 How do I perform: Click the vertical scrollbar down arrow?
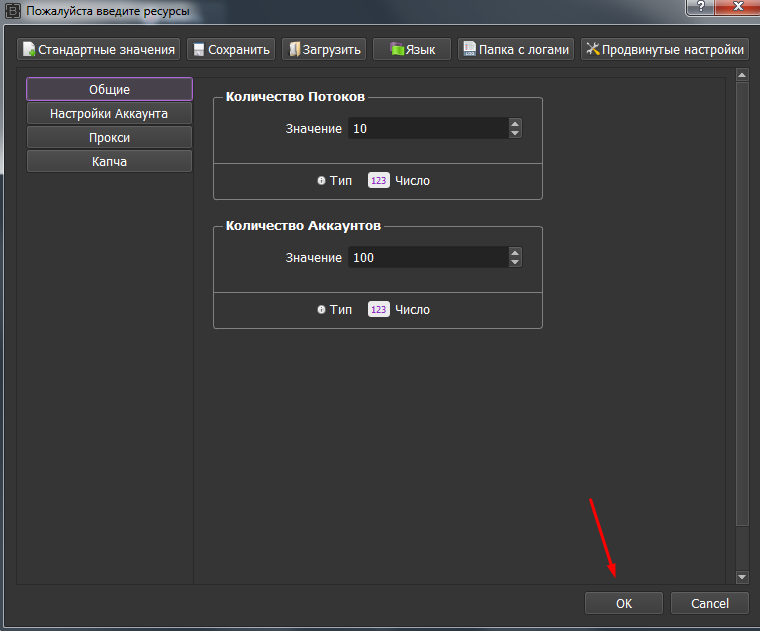pos(741,577)
